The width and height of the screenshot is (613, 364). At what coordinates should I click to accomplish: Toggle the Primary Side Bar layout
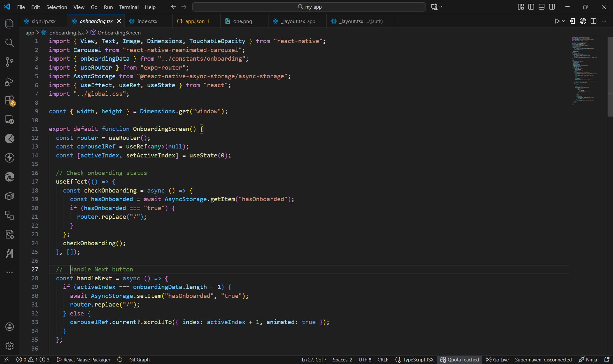click(x=531, y=7)
